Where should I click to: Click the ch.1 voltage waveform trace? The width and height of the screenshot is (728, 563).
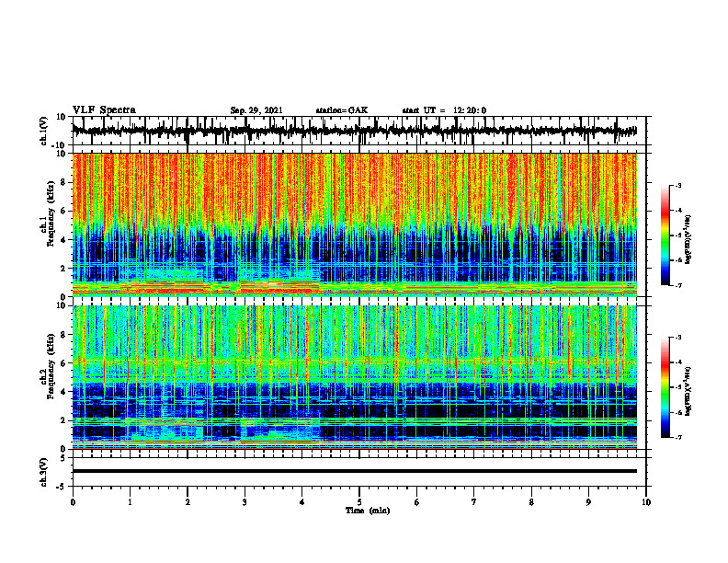(x=354, y=131)
